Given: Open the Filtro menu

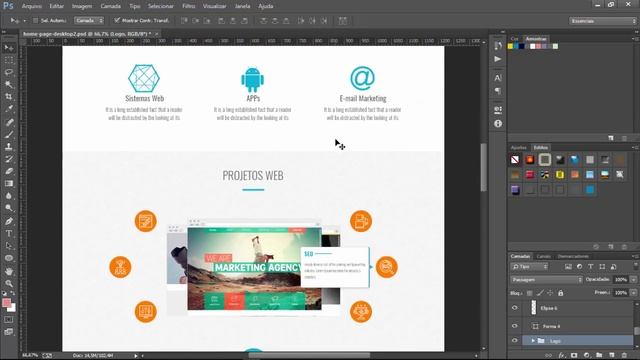Looking at the screenshot, I should point(188,6).
